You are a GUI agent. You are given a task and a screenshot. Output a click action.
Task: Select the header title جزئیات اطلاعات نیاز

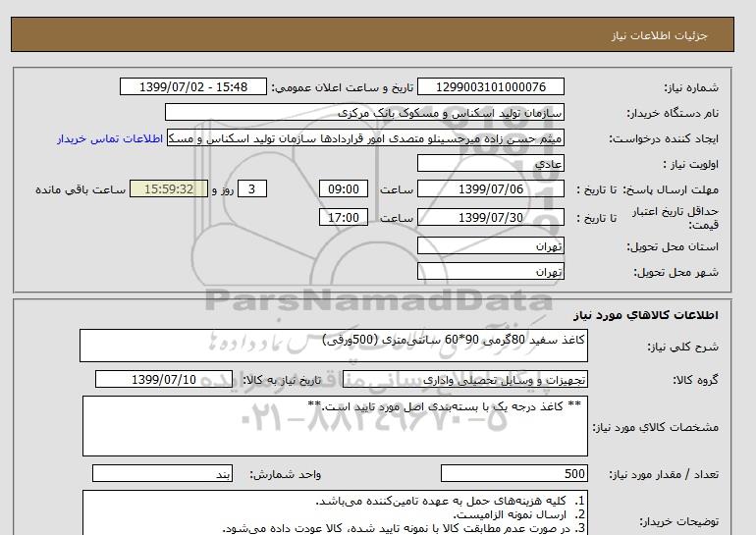[x=659, y=35]
